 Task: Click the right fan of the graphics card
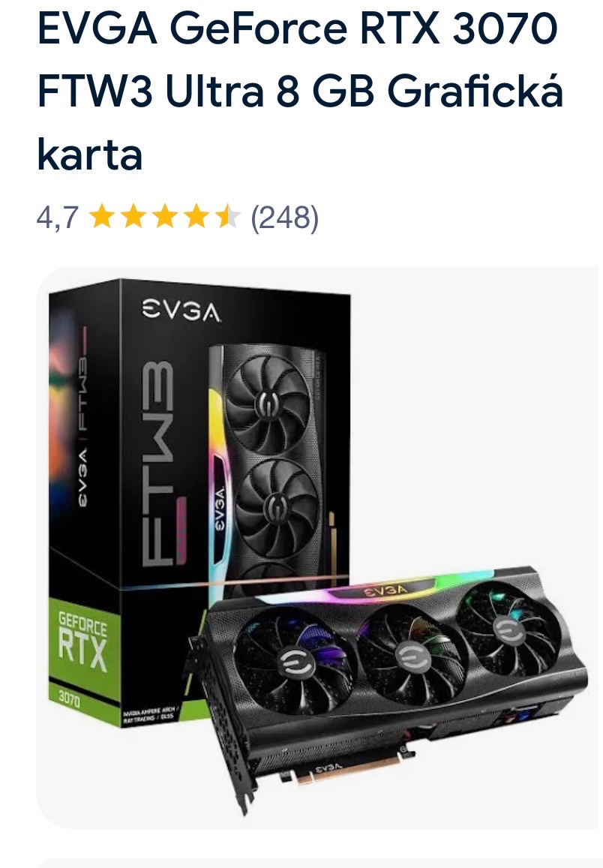(509, 628)
